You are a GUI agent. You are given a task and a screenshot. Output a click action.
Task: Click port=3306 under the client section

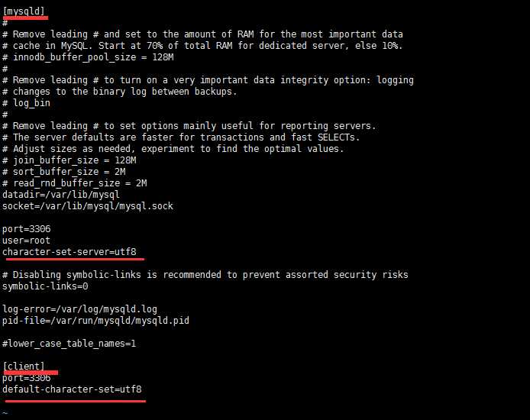click(x=27, y=378)
